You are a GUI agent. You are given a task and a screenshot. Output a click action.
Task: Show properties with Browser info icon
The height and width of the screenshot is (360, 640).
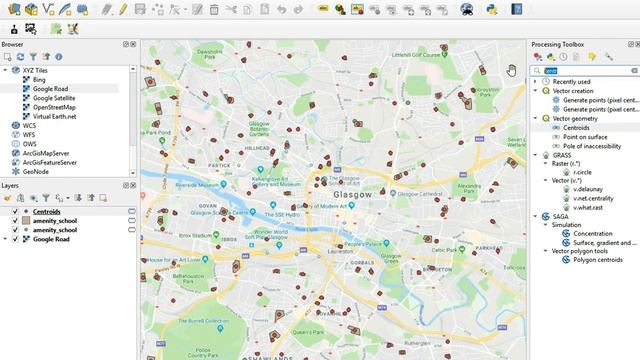click(x=59, y=57)
